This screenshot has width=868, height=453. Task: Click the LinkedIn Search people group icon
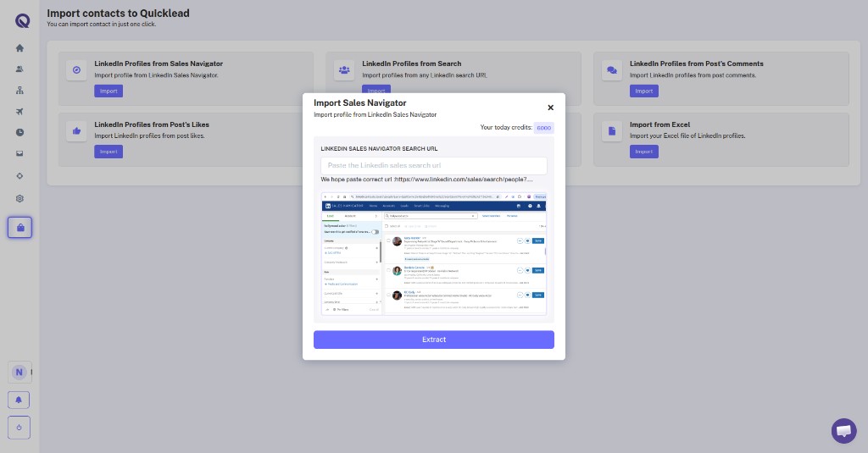pyautogui.click(x=344, y=70)
